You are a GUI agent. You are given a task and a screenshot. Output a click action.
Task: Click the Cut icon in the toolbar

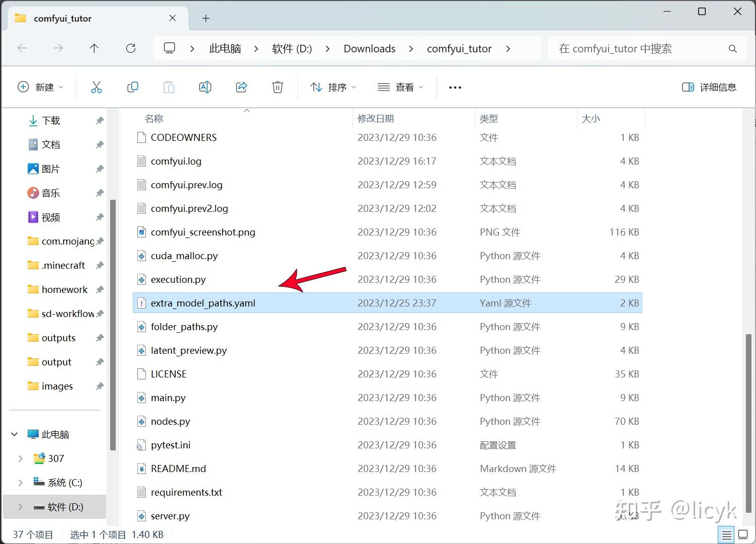coord(97,87)
